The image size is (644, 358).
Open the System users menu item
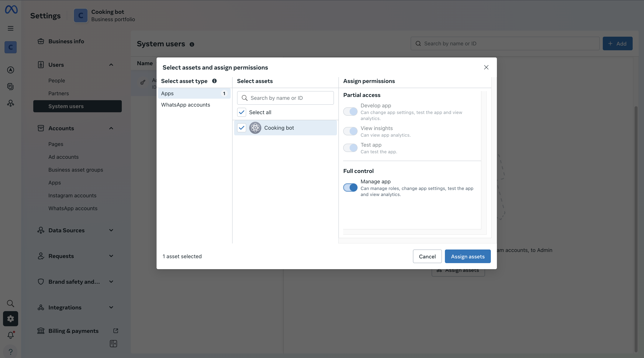point(78,106)
